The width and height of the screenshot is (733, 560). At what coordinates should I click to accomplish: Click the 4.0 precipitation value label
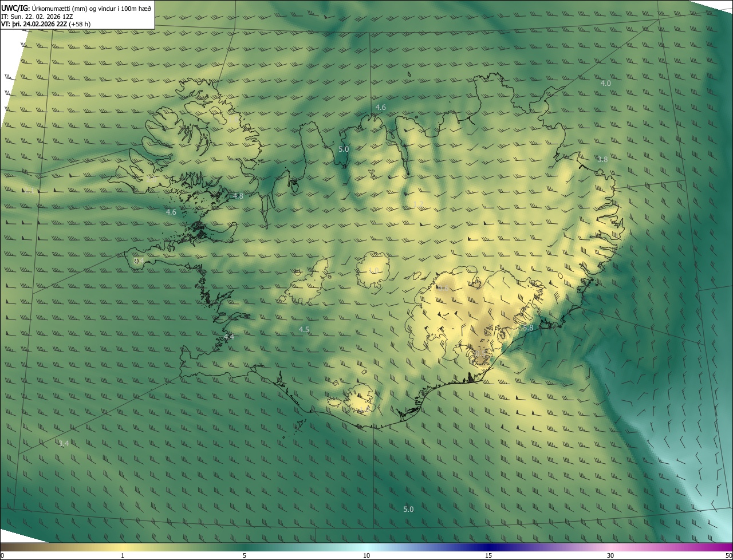605,83
